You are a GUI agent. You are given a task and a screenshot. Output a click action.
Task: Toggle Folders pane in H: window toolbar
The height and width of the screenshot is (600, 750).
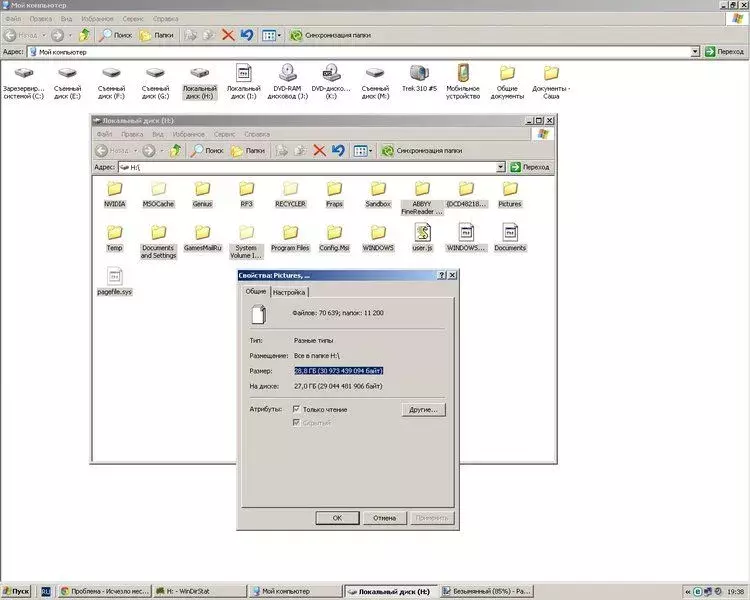248,151
